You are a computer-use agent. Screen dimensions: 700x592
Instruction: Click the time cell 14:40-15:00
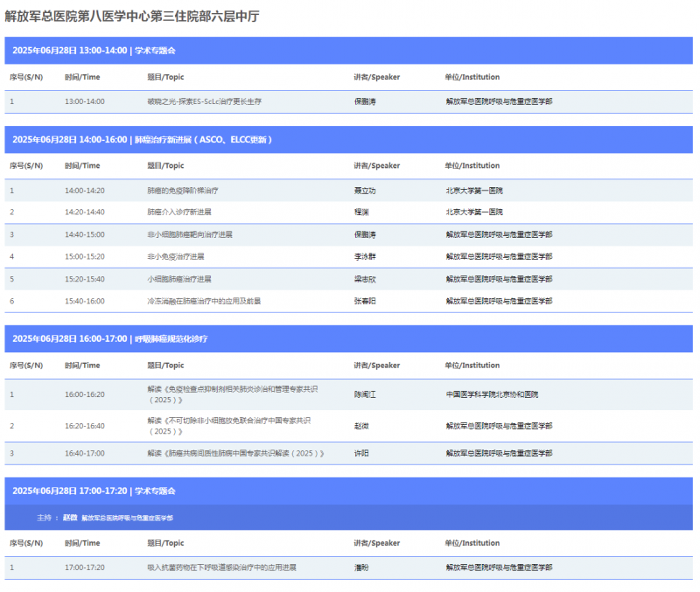tap(85, 234)
